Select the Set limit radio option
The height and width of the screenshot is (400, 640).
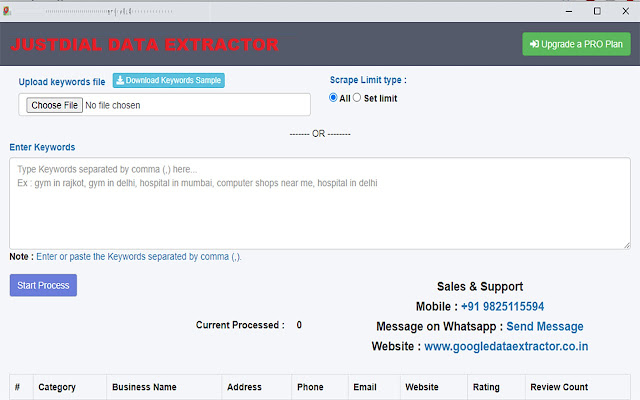[358, 98]
